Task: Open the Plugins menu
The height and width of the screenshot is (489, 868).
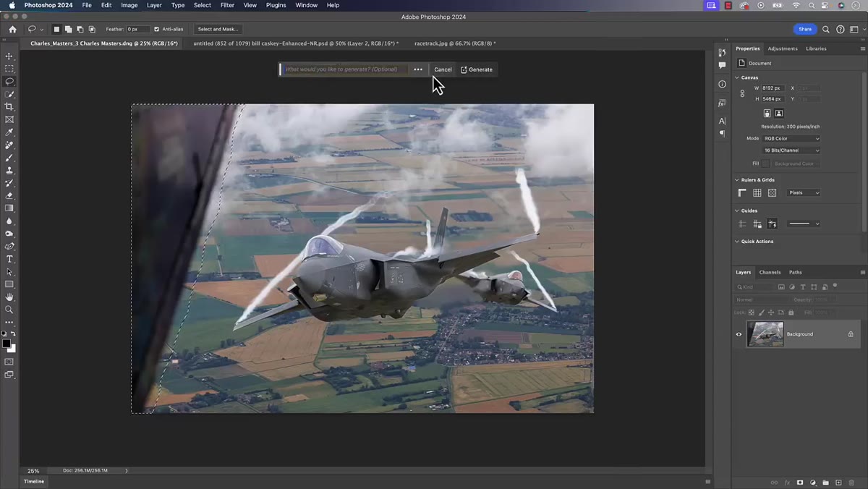Action: tap(276, 5)
